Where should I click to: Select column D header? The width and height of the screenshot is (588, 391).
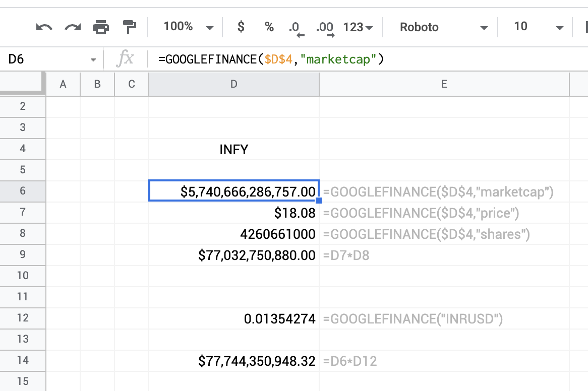233,84
